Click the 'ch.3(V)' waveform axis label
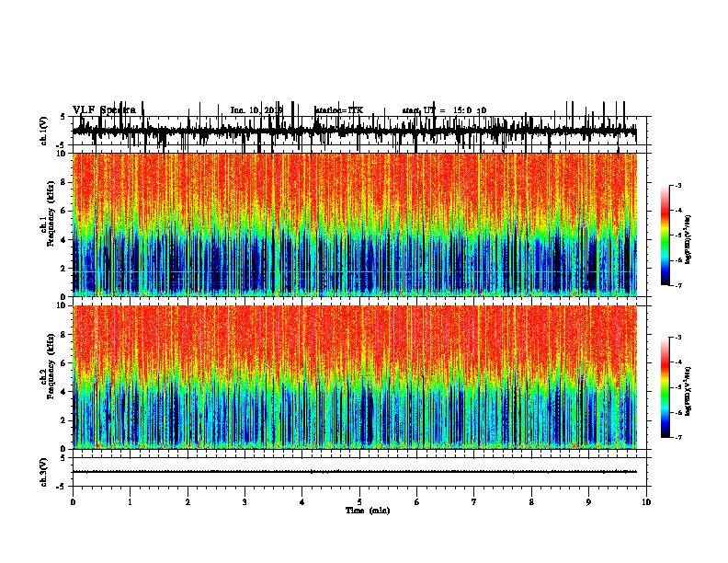 44,472
